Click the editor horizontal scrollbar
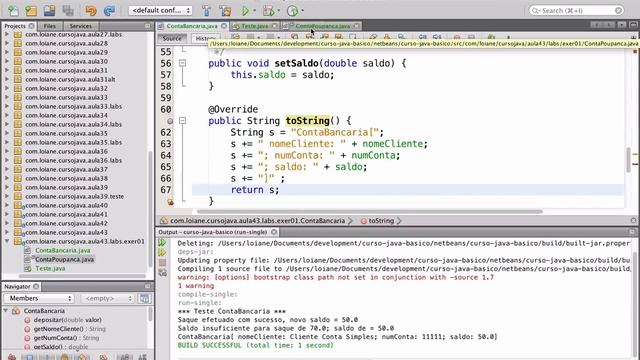Viewport: 640px width, 360px height. (x=370, y=211)
